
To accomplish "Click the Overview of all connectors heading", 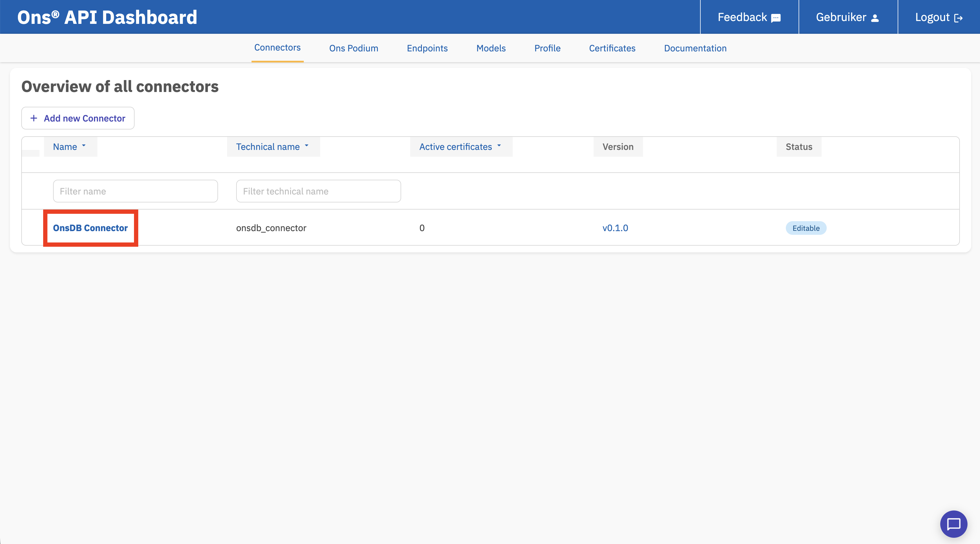I will pos(120,86).
